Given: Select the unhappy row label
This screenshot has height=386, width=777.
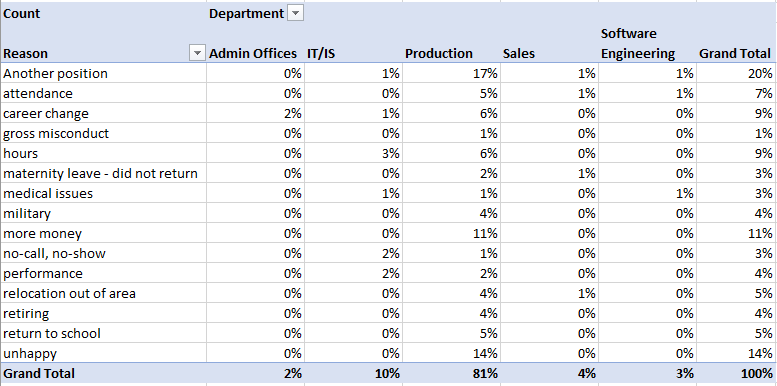Looking at the screenshot, I should [x=104, y=353].
